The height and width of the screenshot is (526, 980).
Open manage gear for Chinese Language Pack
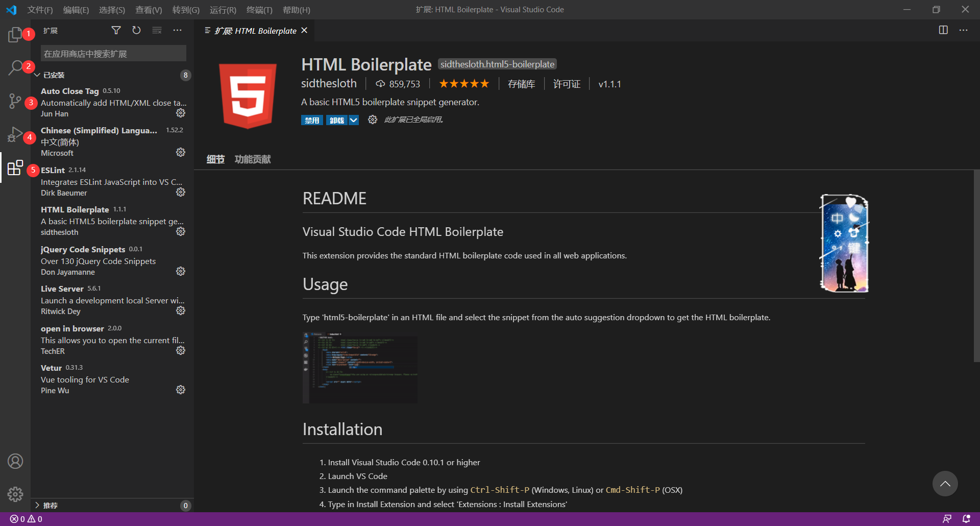[181, 152]
